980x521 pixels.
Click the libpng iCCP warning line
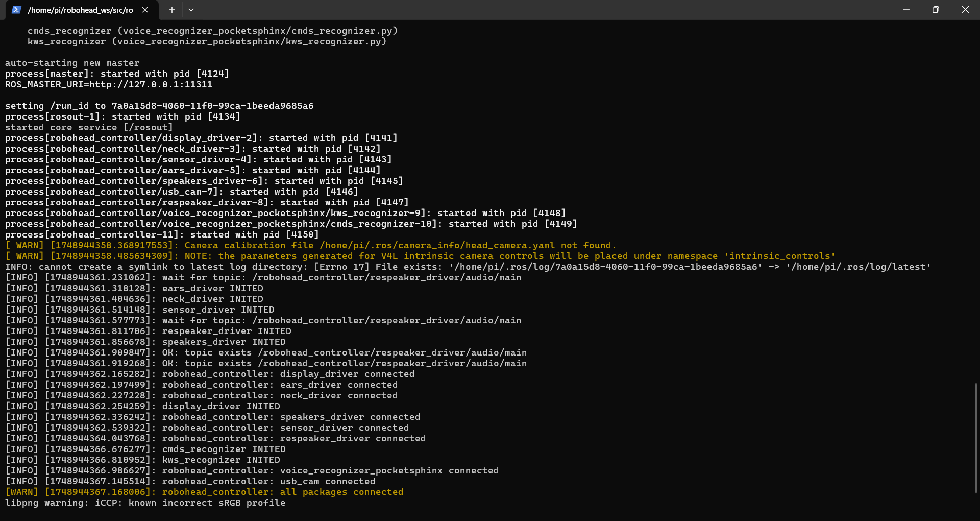pyautogui.click(x=145, y=503)
